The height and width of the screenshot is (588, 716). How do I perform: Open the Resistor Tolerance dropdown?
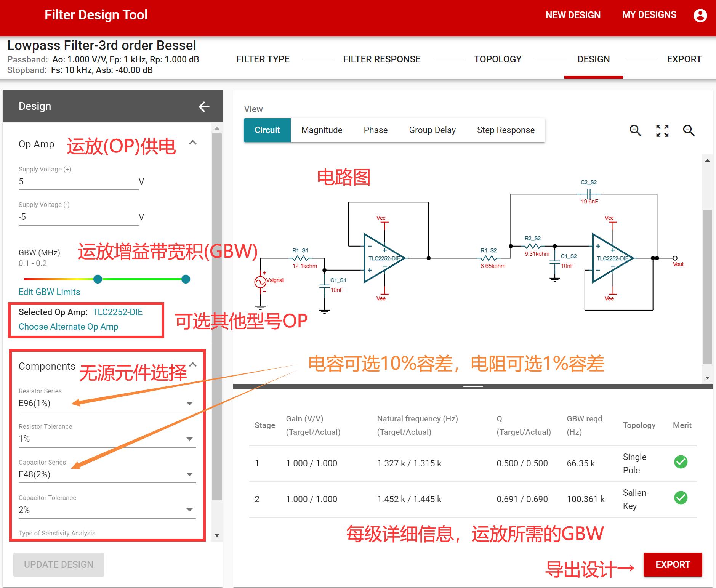tap(107, 439)
